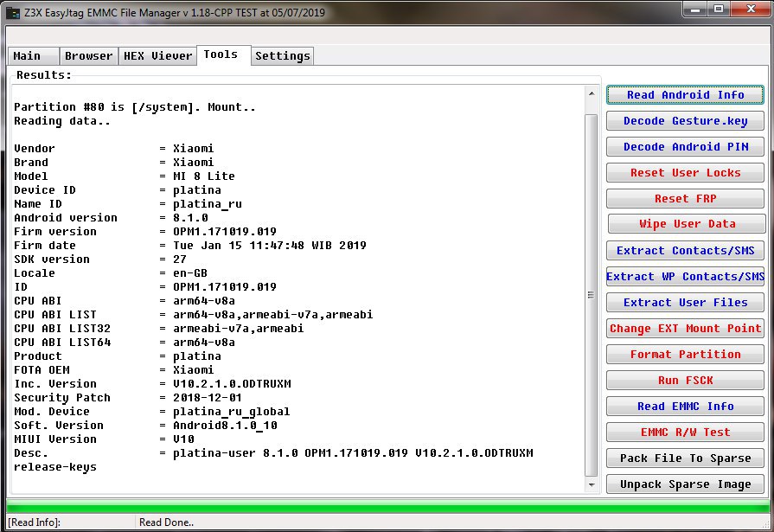Click the Format Partition button
Viewport: 774px width, 532px height.
(685, 354)
